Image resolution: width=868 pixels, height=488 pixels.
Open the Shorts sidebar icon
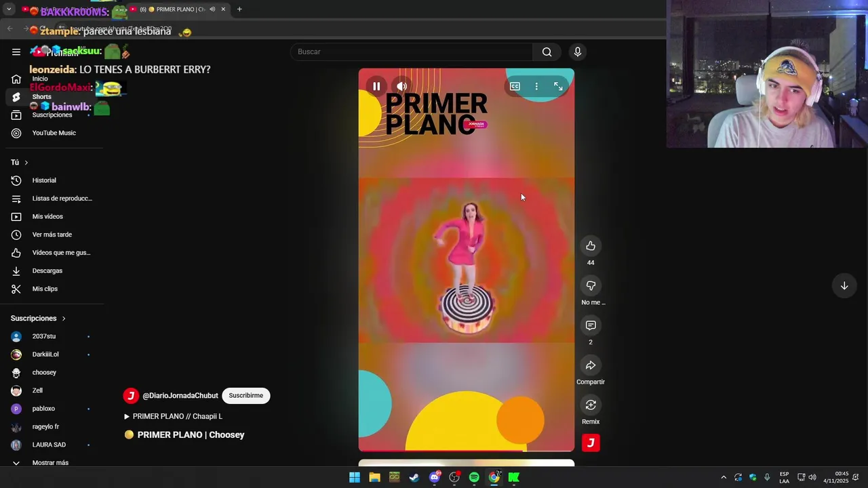pyautogui.click(x=16, y=97)
